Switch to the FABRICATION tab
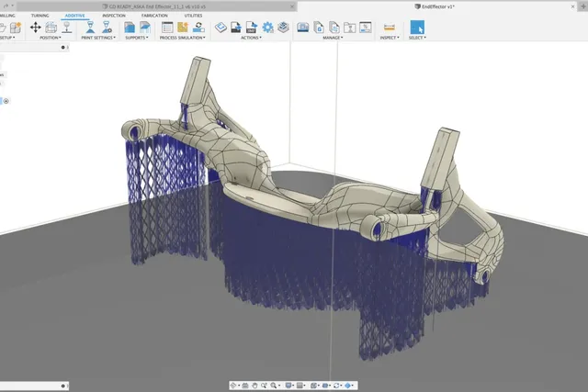Image resolution: width=588 pixels, height=392 pixels. tap(154, 16)
